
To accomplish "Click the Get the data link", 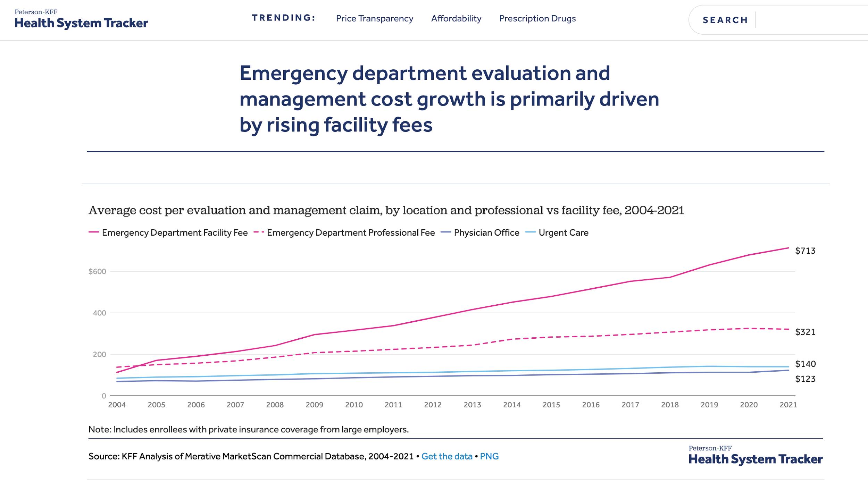I will click(x=446, y=456).
